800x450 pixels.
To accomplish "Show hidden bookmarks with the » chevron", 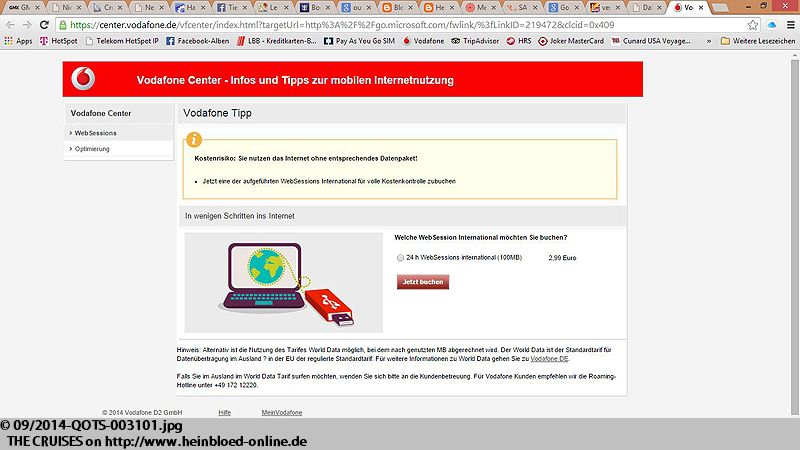I will click(x=709, y=41).
